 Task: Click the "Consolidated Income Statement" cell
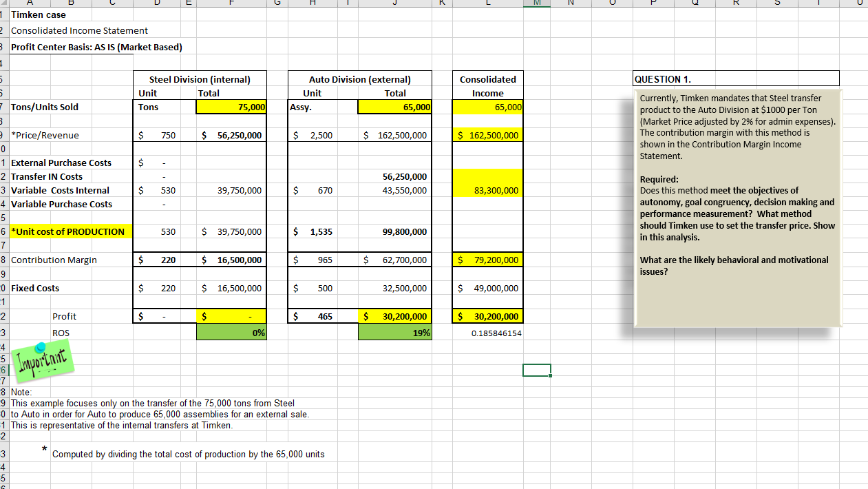[79, 30]
